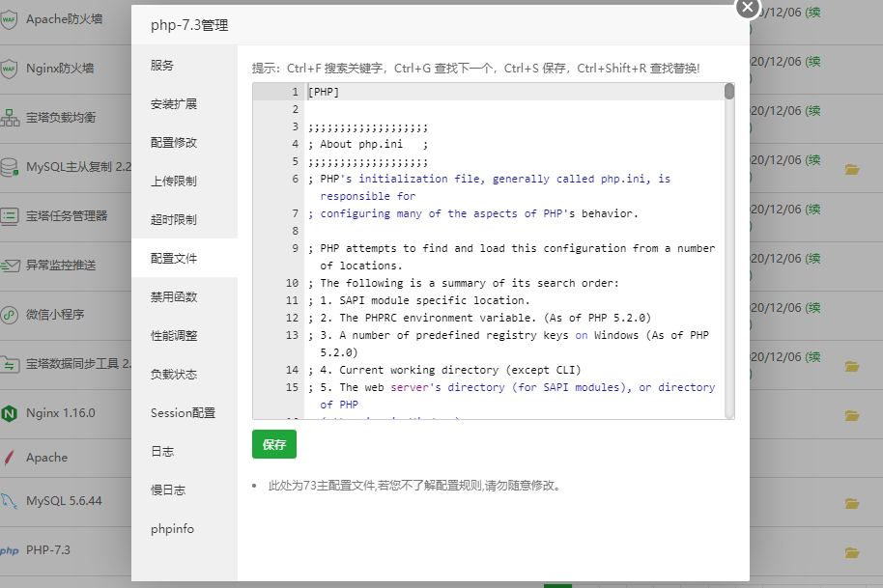Click the MySQL主从复制 database icon
This screenshot has height=588, width=883.
(x=9, y=167)
